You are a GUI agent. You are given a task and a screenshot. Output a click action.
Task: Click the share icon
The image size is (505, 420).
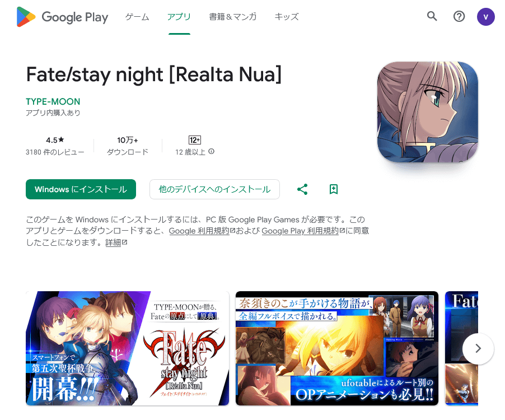[302, 189]
